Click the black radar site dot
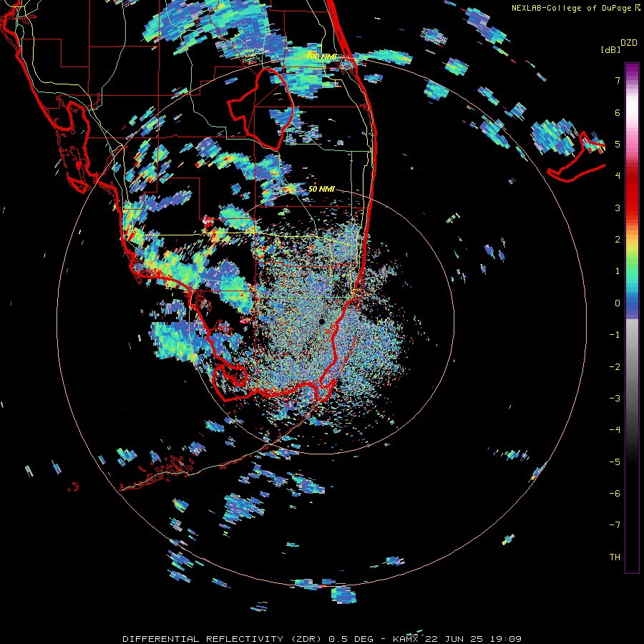This screenshot has height=644, width=644. (x=321, y=321)
